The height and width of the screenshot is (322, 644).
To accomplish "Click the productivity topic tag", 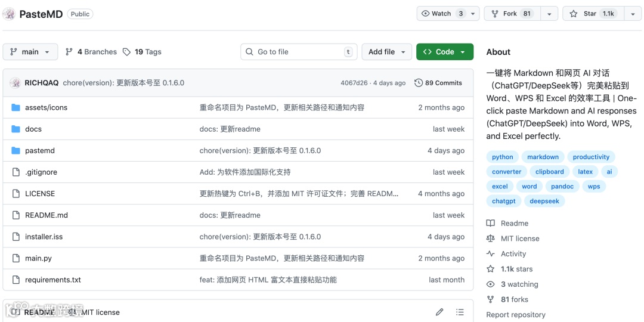I will [592, 157].
